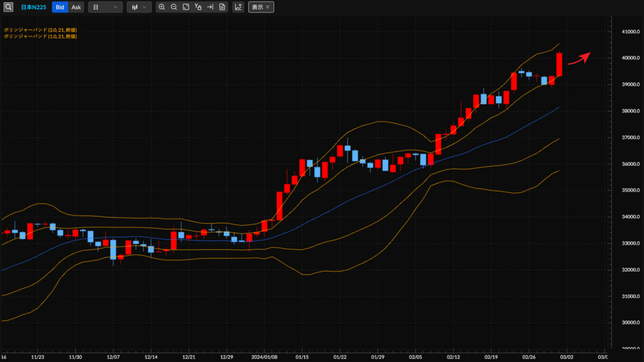Click the 01/15 date label
This screenshot has height=362, width=644.
click(x=302, y=357)
